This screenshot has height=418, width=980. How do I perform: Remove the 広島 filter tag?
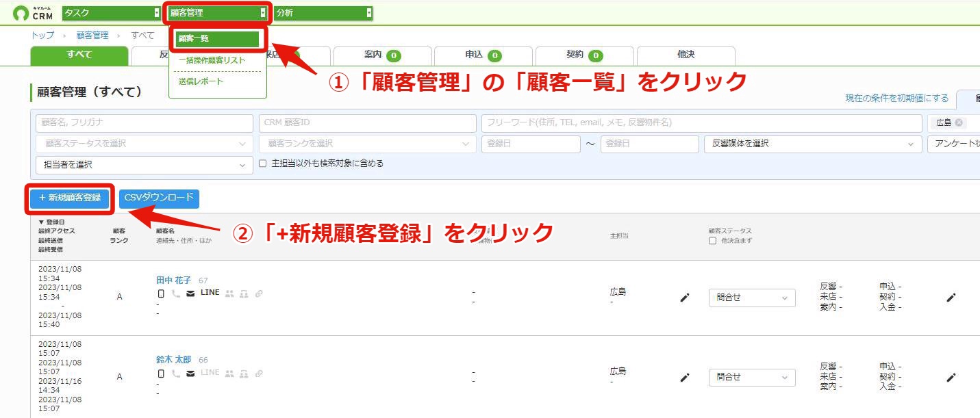point(959,123)
